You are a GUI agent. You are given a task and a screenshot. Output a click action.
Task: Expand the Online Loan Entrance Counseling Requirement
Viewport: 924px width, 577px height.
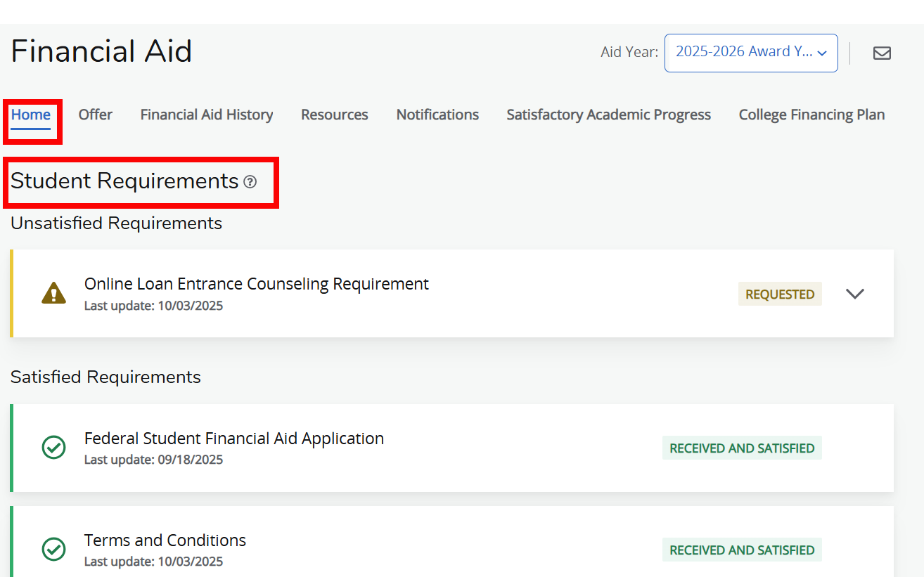click(854, 294)
